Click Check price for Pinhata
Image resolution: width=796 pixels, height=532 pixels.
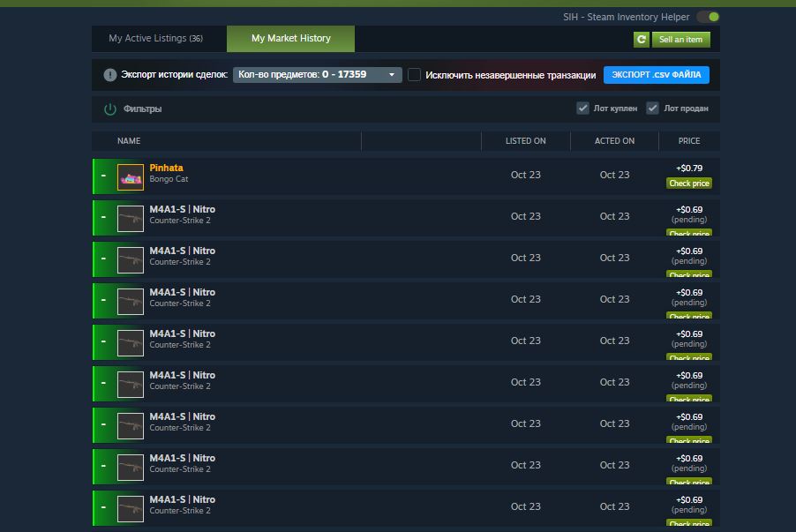click(x=689, y=184)
